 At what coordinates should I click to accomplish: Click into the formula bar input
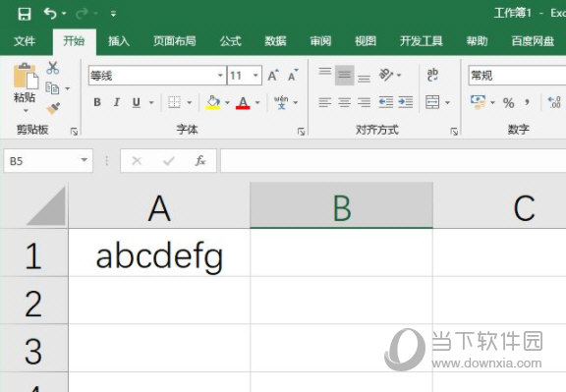[393, 160]
